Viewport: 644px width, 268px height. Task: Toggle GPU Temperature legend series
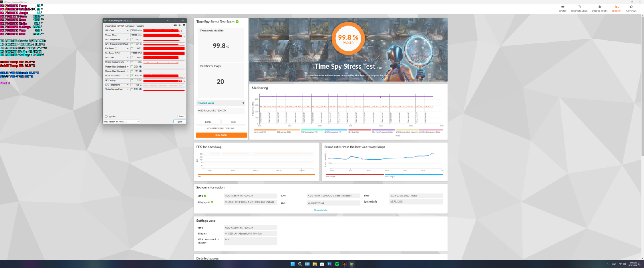click(335, 131)
